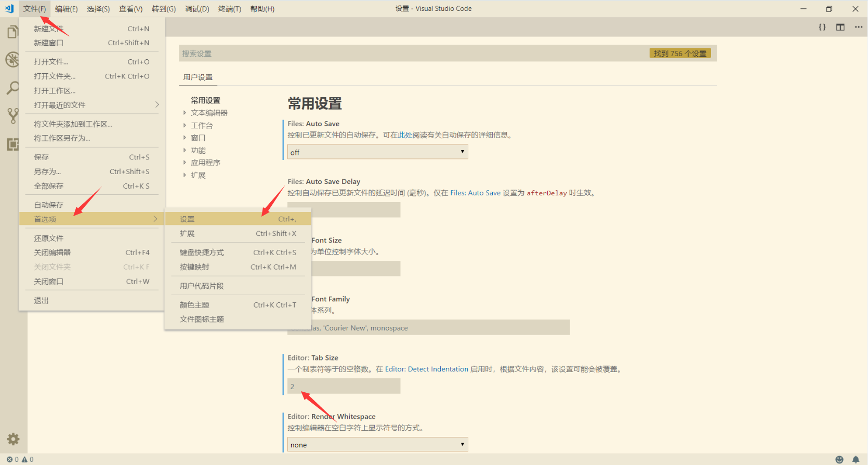868x465 pixels.
Task: Choose 全部保存 menu entry
Action: point(91,186)
